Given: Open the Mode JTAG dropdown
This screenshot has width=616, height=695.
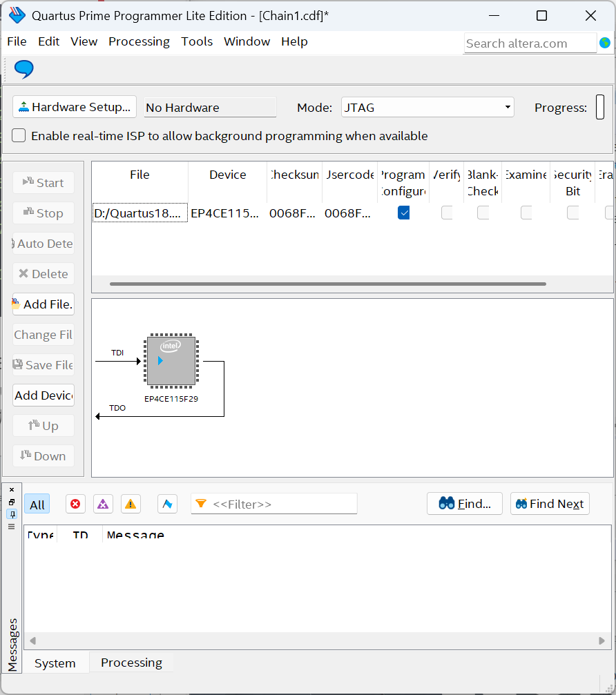Looking at the screenshot, I should pyautogui.click(x=427, y=107).
